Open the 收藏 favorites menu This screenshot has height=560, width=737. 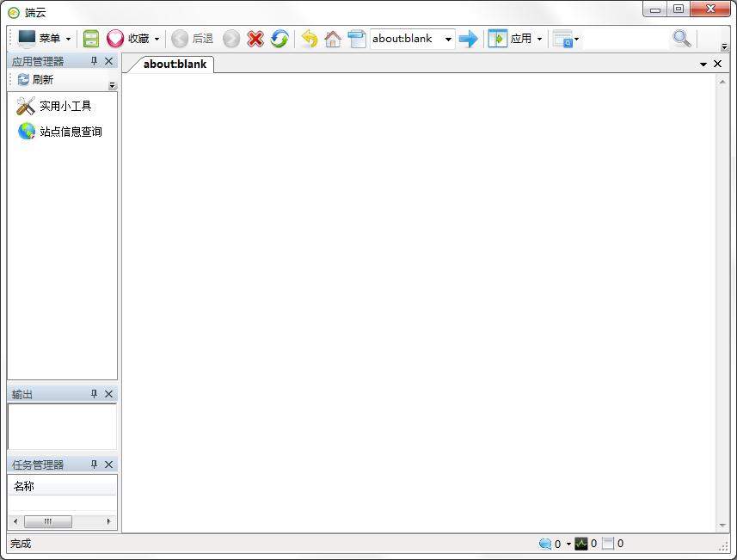click(134, 39)
